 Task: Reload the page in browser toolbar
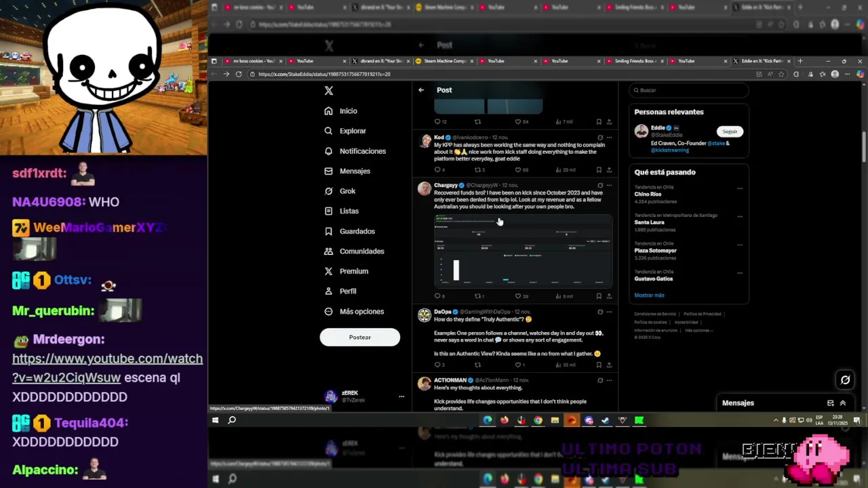239,74
